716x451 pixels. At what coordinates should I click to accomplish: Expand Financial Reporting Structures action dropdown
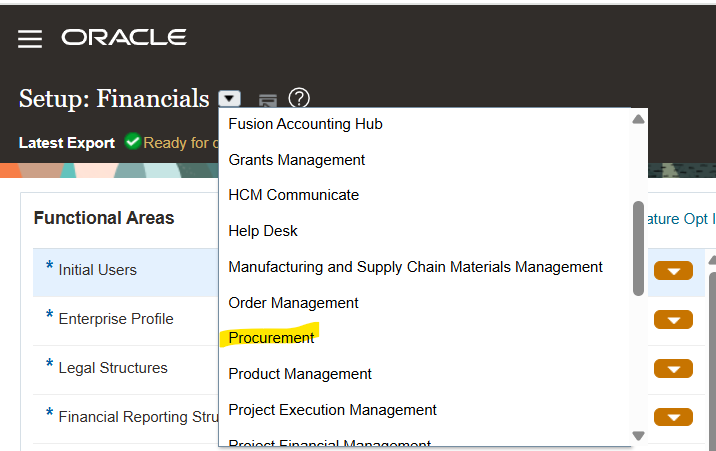(673, 417)
